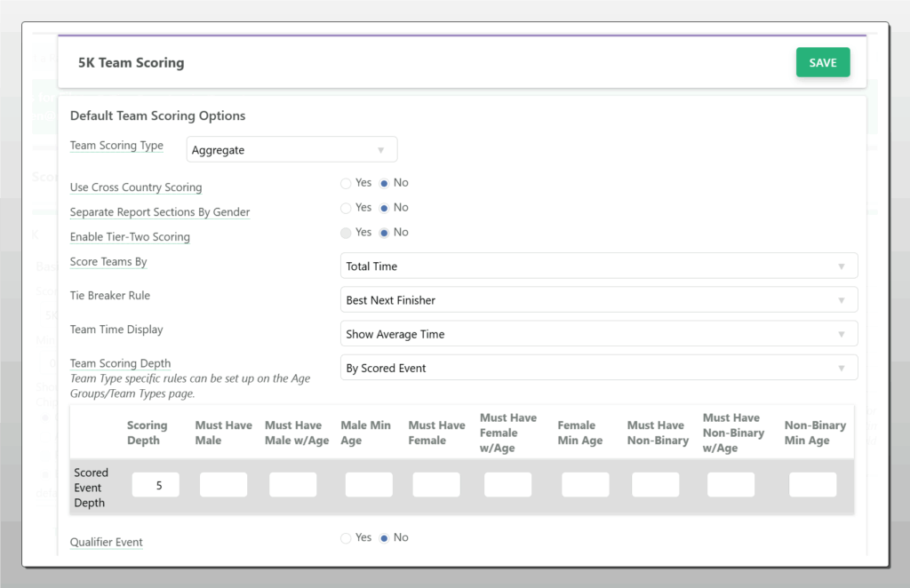Select No for Enable Tier-Two Scoring
Screen dimensions: 910x588
[x=384, y=233]
